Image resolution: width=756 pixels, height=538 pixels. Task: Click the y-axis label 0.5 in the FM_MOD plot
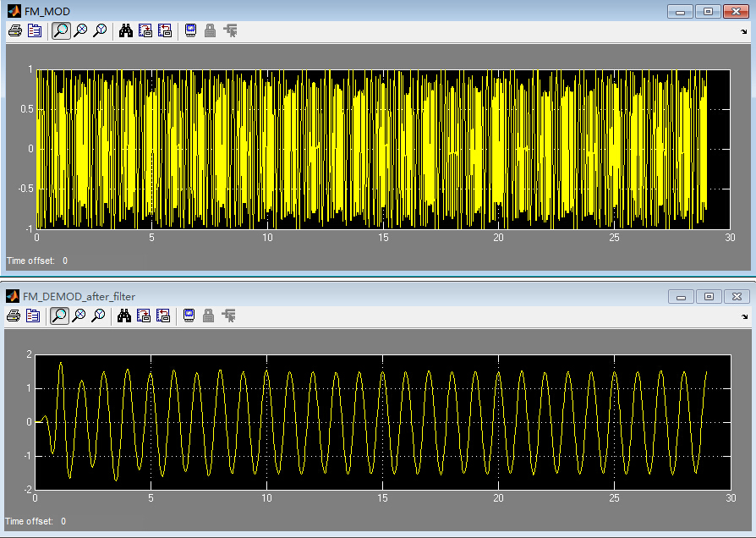27,109
